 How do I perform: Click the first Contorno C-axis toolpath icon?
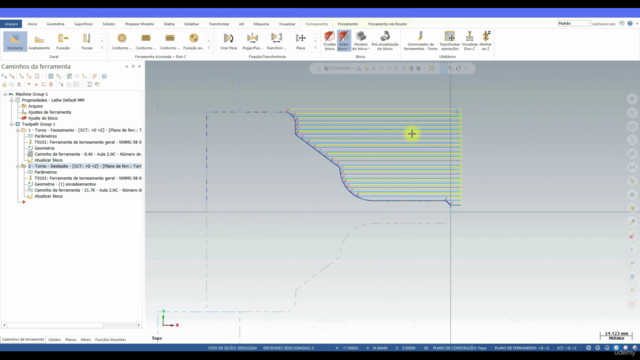122,41
